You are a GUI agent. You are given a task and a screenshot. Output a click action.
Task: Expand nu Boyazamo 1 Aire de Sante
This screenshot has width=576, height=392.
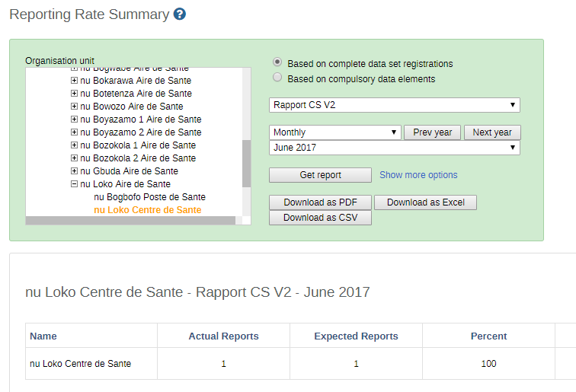pyautogui.click(x=74, y=120)
